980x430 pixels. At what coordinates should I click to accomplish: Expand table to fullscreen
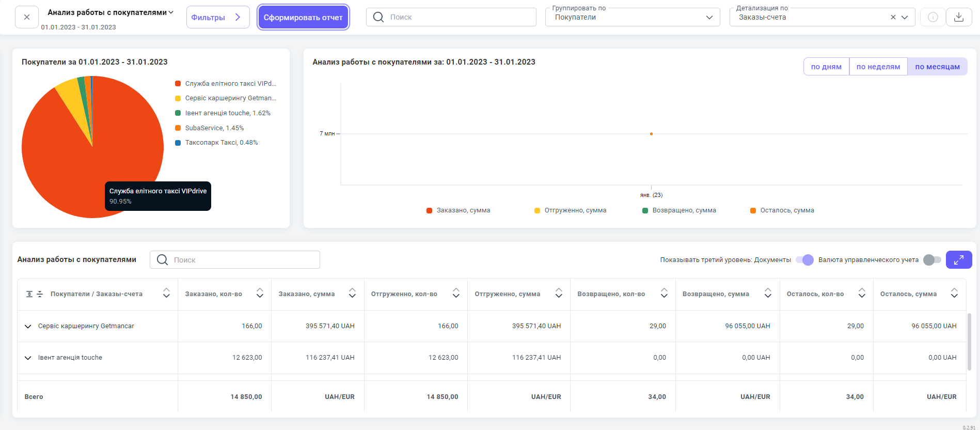[958, 259]
